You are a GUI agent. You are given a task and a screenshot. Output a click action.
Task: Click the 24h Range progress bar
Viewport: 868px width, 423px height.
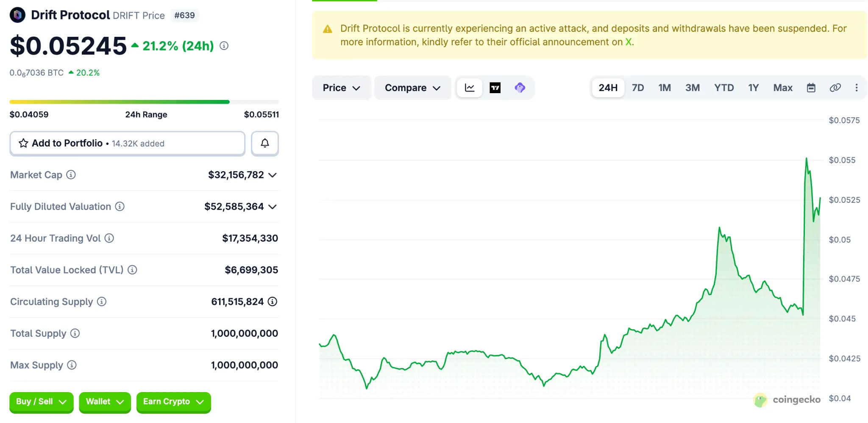(x=144, y=102)
